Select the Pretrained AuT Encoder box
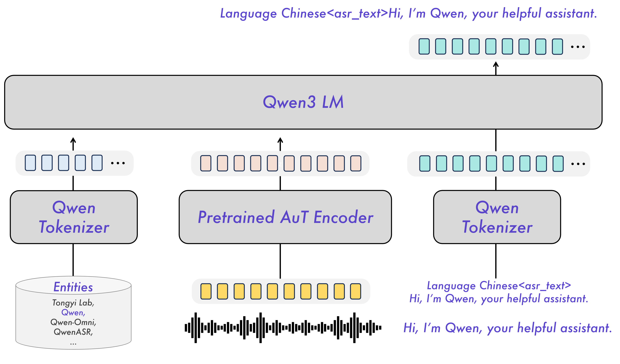The image size is (620, 364). click(x=285, y=217)
